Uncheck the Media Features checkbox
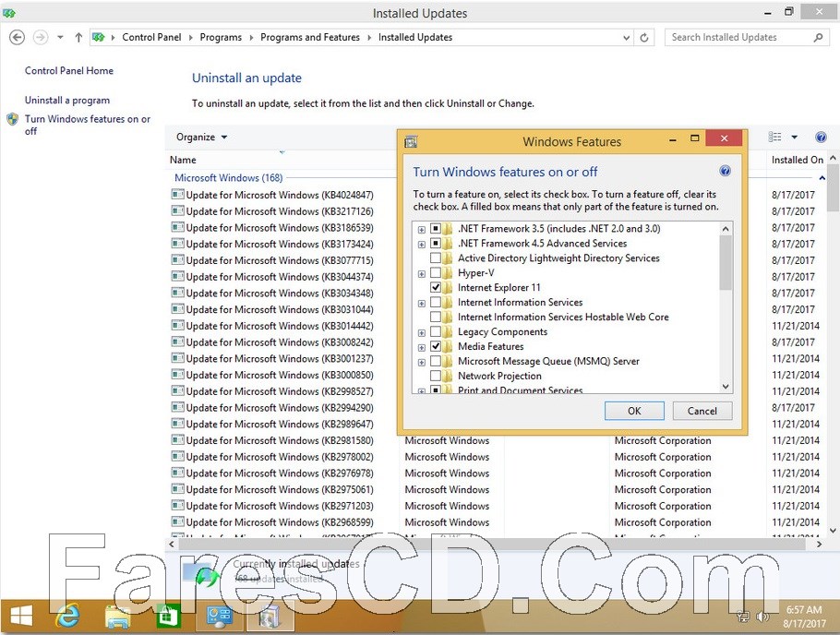Viewport: 840px width, 635px height. (436, 346)
